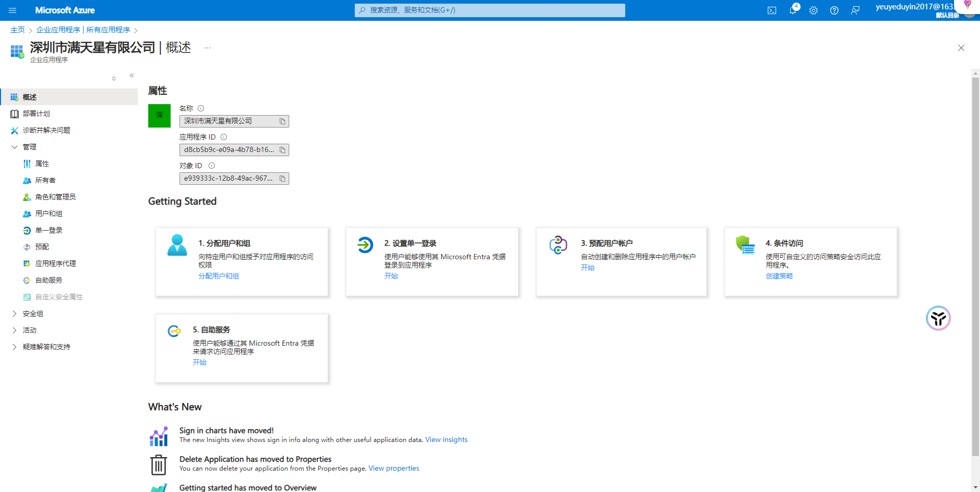The height and width of the screenshot is (492, 980).
Task: Open the View properties link
Action: coord(394,469)
